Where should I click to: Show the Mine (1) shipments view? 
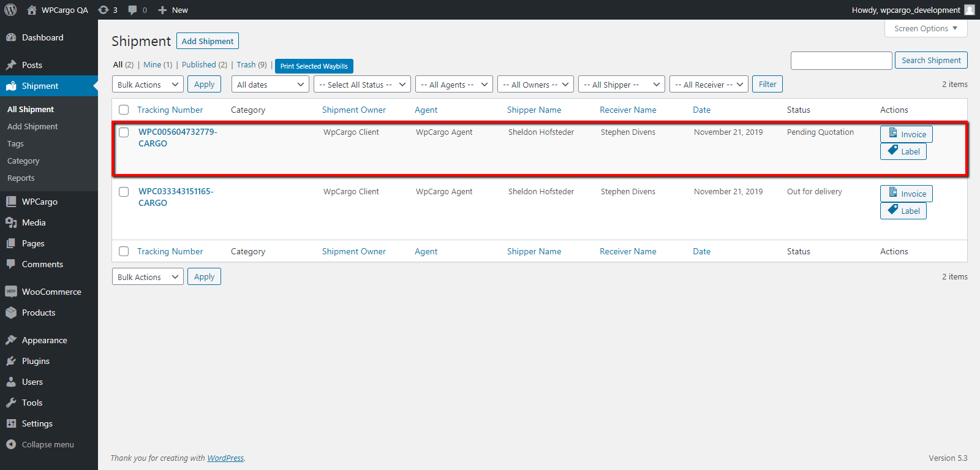157,64
